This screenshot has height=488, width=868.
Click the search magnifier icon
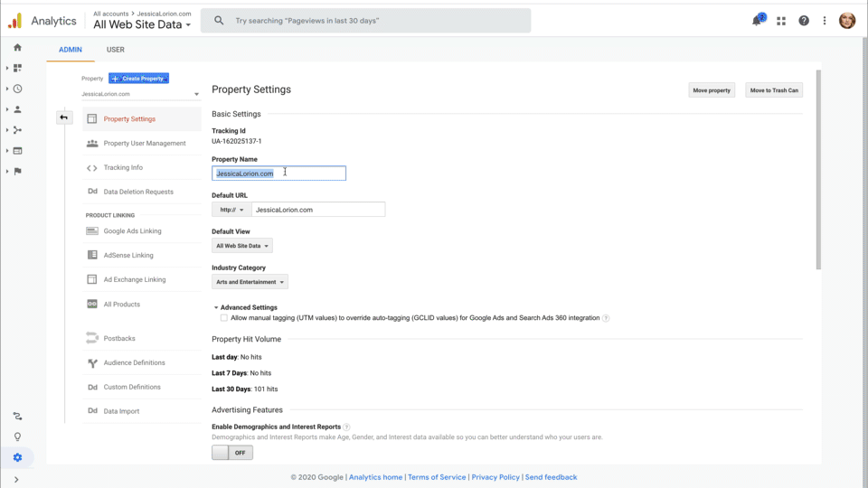pos(219,21)
